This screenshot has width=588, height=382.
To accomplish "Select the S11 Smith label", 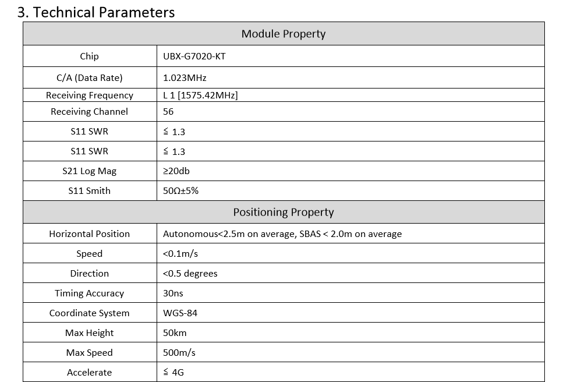I will (x=90, y=190).
